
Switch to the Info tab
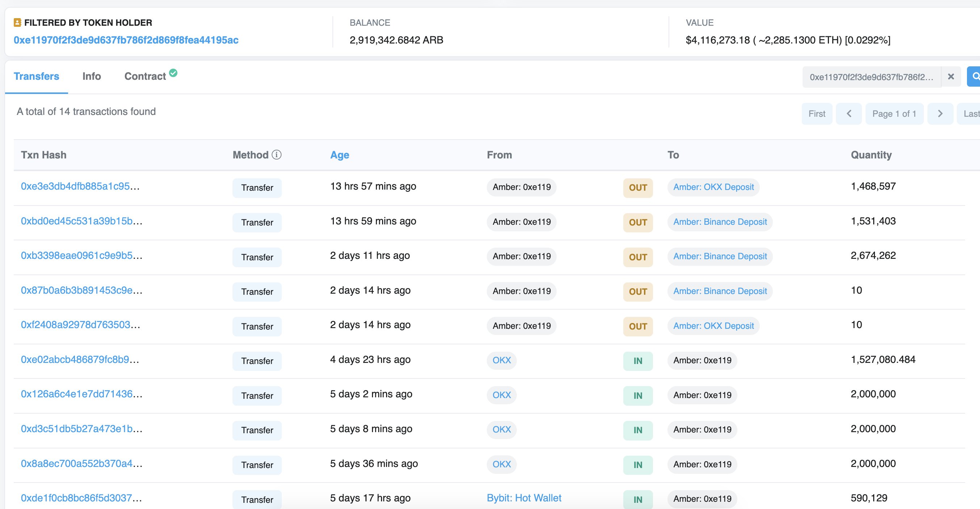click(91, 76)
